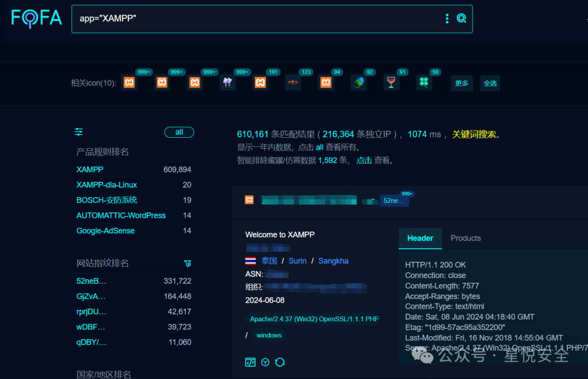Filter by fingerprint qDBY/…
The image size is (588, 379).
(91, 342)
